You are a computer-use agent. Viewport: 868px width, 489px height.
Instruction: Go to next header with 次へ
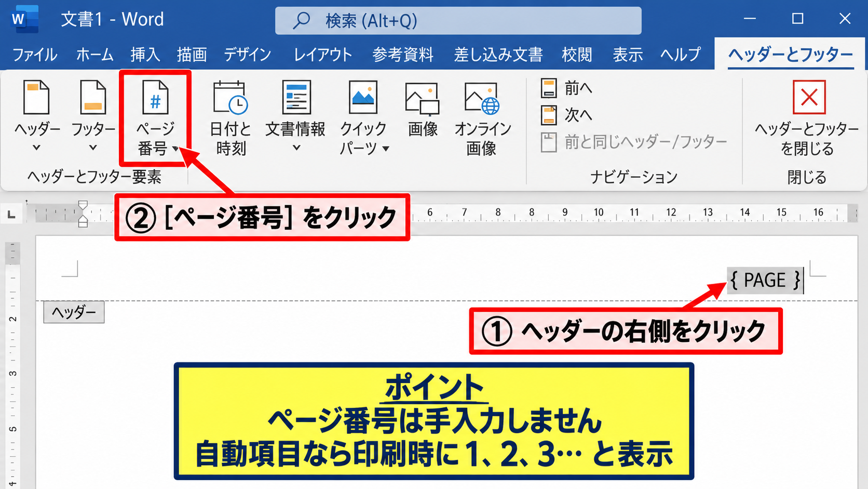566,115
